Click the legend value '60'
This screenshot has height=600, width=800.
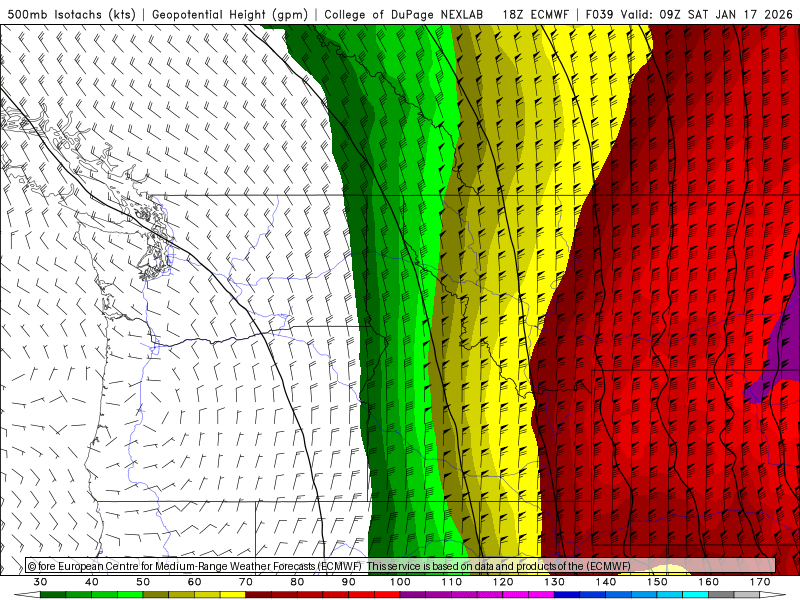pyautogui.click(x=194, y=582)
